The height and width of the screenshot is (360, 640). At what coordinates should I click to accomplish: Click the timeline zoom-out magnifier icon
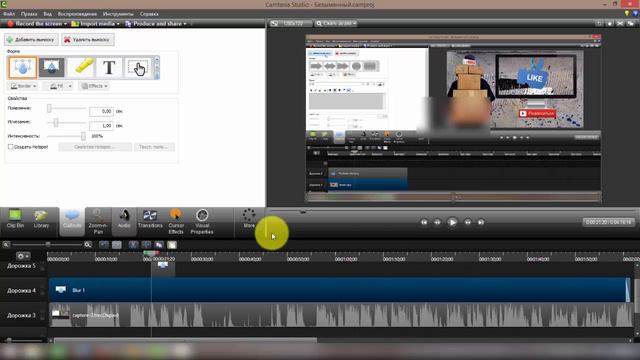click(6, 244)
